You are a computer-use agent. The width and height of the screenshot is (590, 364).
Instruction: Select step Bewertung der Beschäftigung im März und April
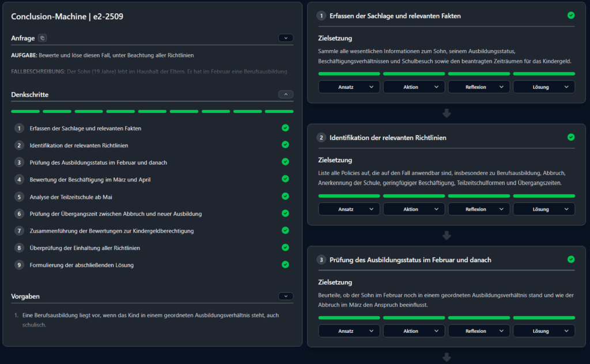point(98,180)
